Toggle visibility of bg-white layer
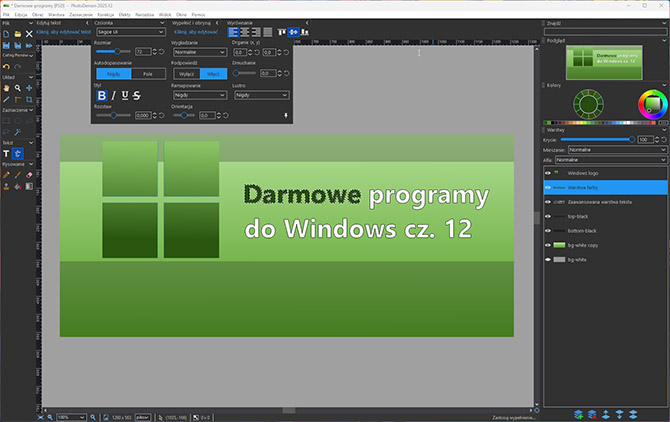670x422 pixels. 548,259
